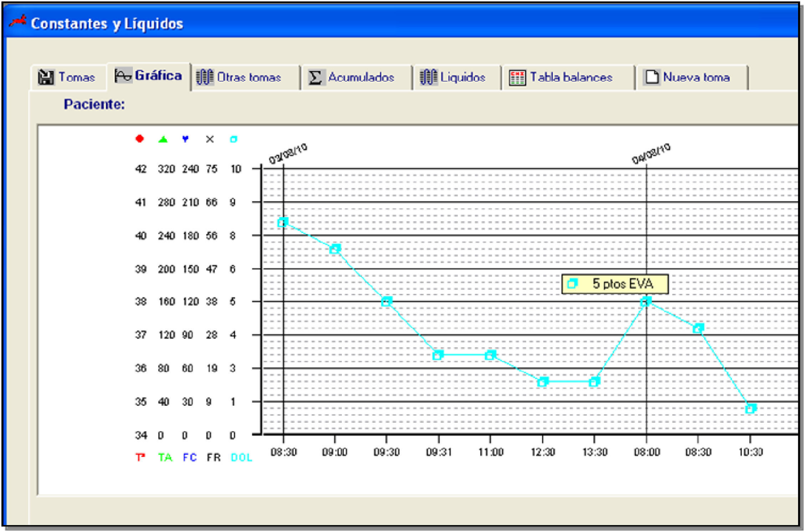Click the data point at 08:00 on 04/08/10
The height and width of the screenshot is (532, 805).
point(646,302)
